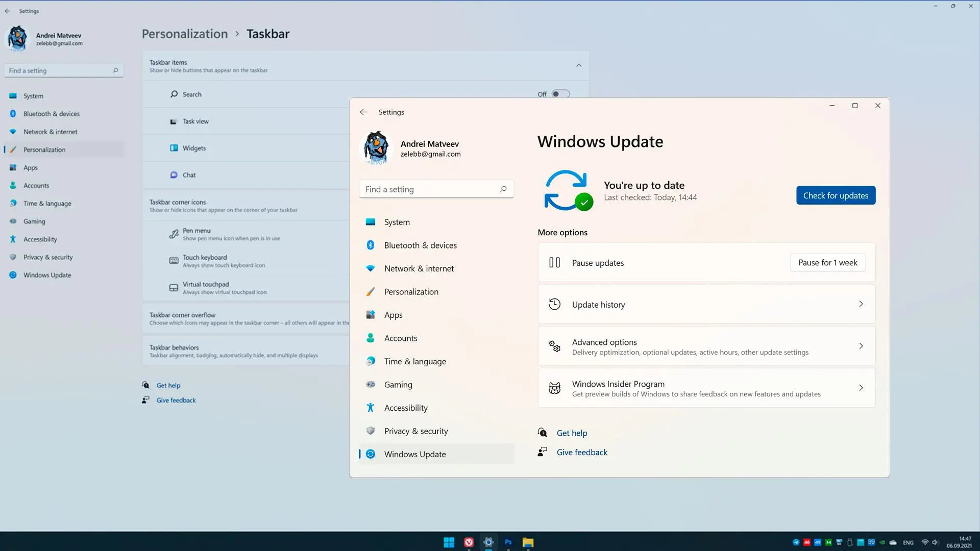This screenshot has width=980, height=551.
Task: Open Taskbar corner icons section header
Action: [x=246, y=206]
